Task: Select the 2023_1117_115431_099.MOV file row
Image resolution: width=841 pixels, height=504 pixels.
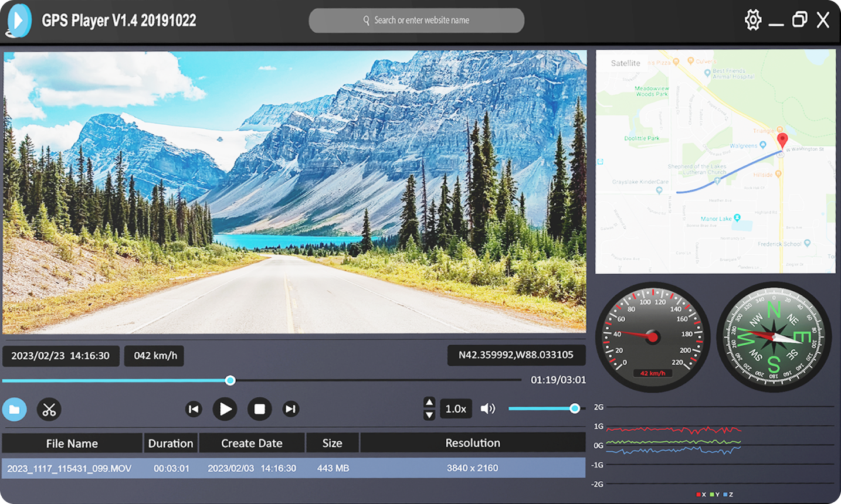Action: 293,468
